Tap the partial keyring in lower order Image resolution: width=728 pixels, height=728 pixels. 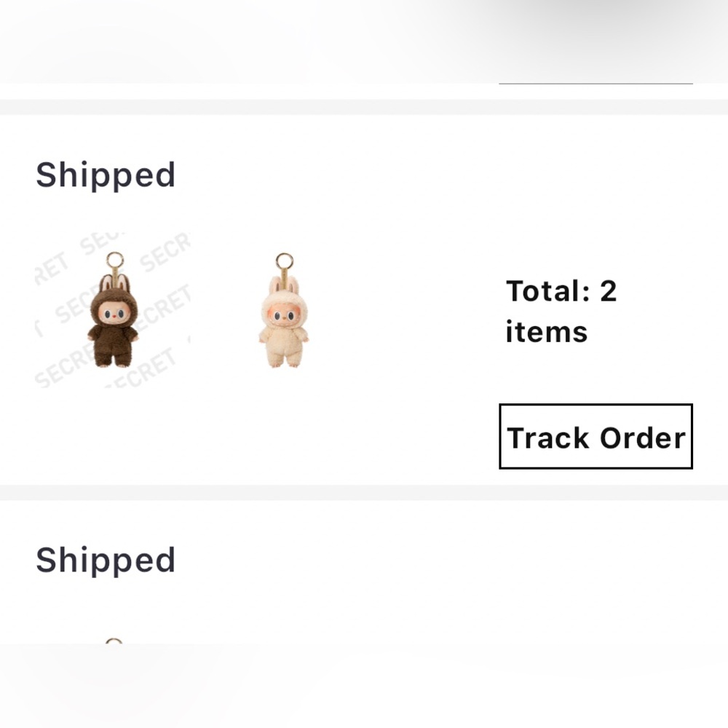[114, 641]
